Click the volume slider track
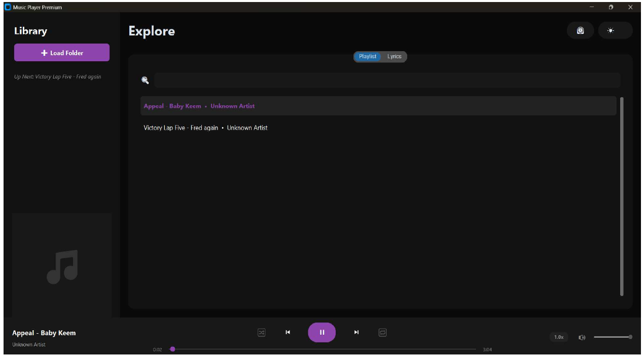Image resolution: width=644 pixels, height=357 pixels. coord(612,337)
